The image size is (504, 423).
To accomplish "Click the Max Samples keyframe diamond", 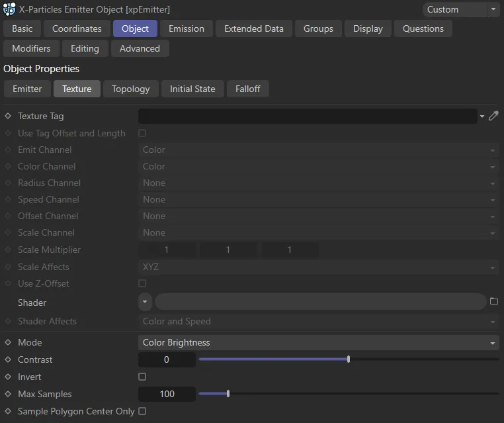I will coord(8,394).
